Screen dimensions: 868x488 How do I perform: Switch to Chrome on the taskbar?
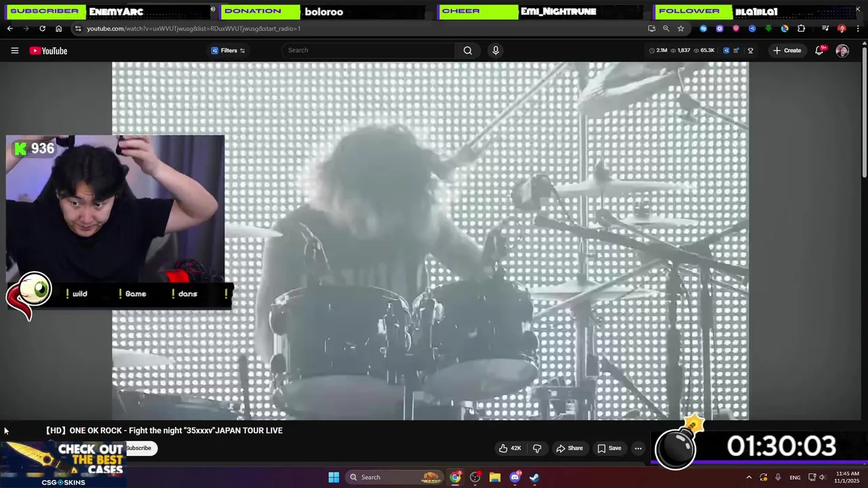(x=455, y=477)
